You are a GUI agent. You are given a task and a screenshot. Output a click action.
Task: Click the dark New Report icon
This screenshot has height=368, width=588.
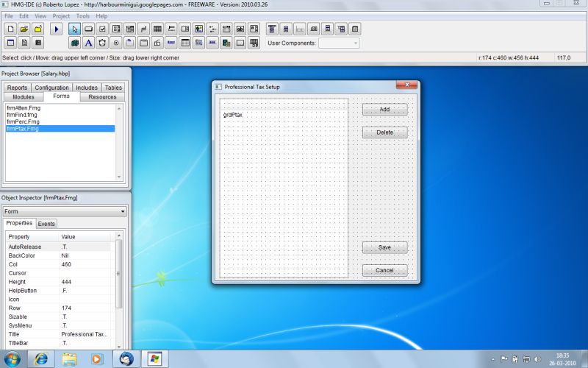(38, 43)
